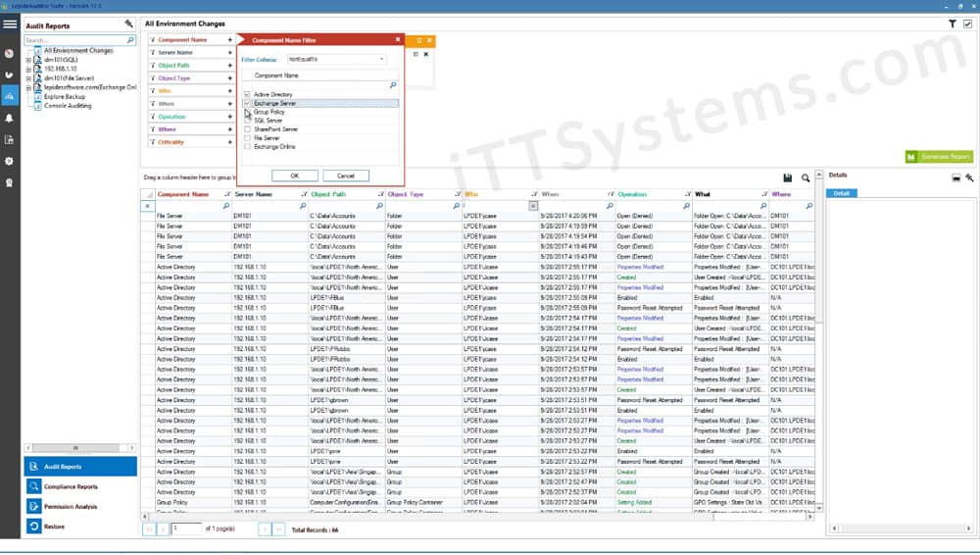Click OK in Component Name Filter dialog

coord(294,176)
